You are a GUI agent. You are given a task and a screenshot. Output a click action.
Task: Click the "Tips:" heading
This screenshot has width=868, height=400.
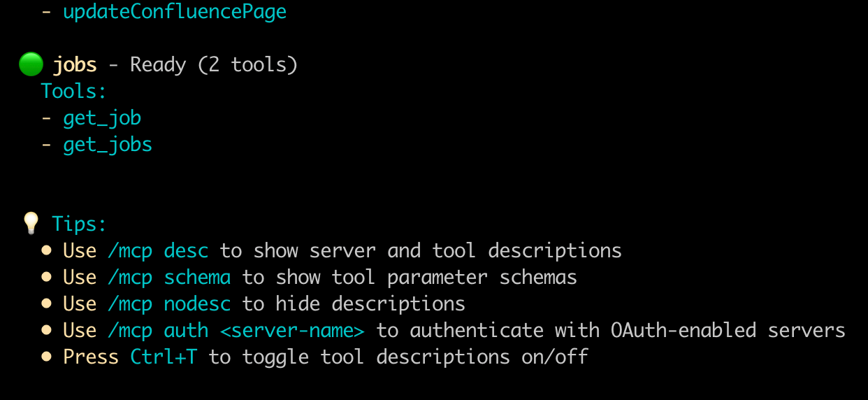(80, 224)
